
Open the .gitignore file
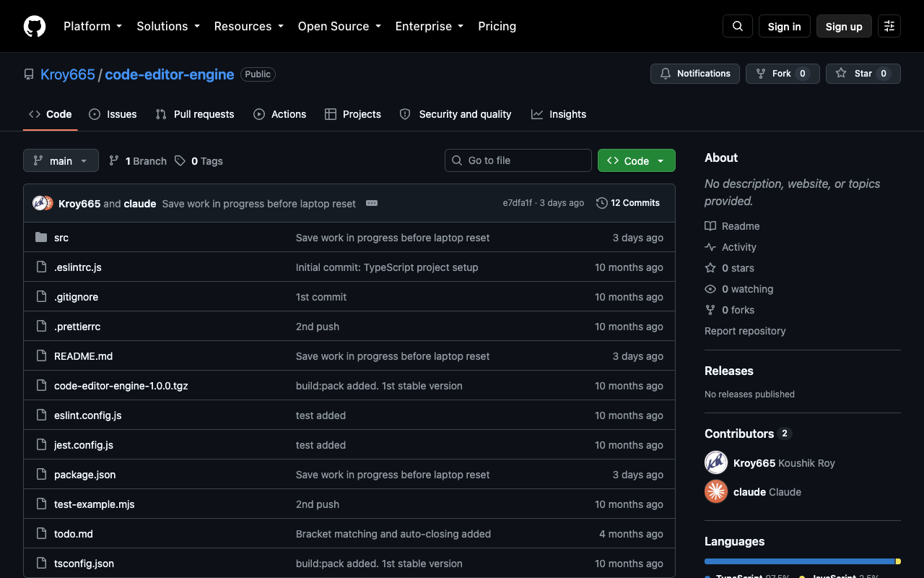(x=76, y=297)
